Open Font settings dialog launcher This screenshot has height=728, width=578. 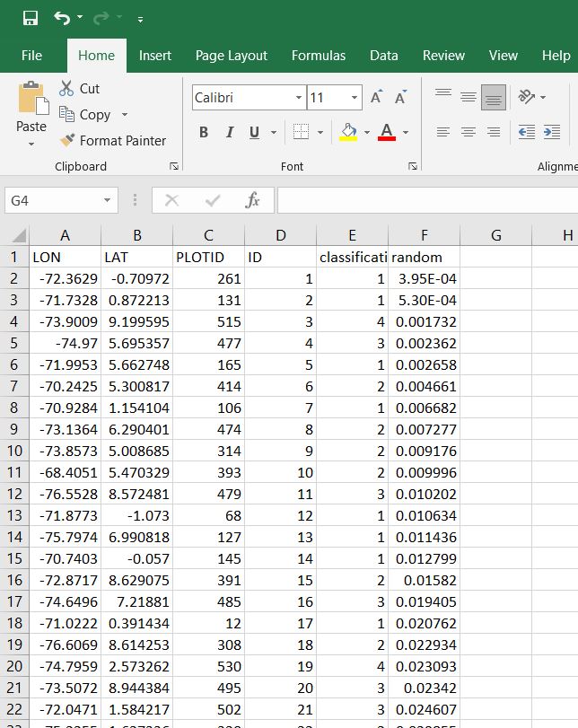coord(413,166)
